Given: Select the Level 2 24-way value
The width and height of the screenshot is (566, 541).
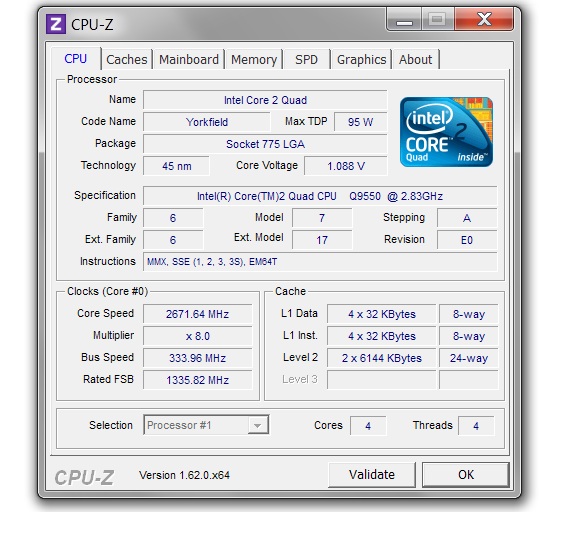Looking at the screenshot, I should tap(469, 358).
